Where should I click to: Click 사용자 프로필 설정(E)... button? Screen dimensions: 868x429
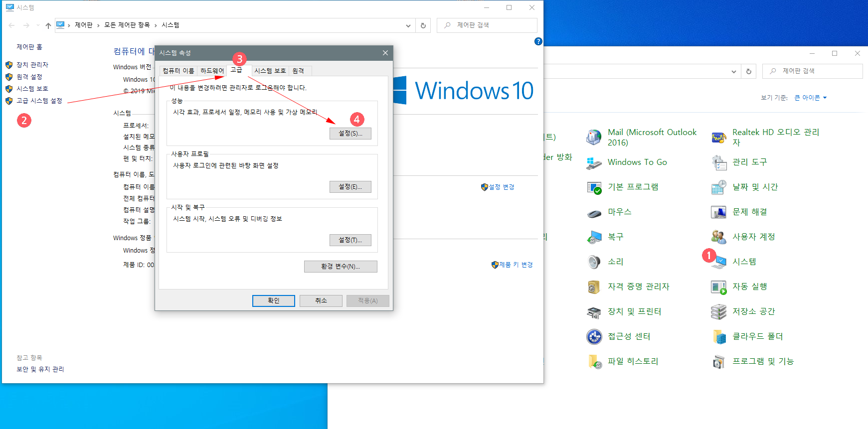point(350,187)
